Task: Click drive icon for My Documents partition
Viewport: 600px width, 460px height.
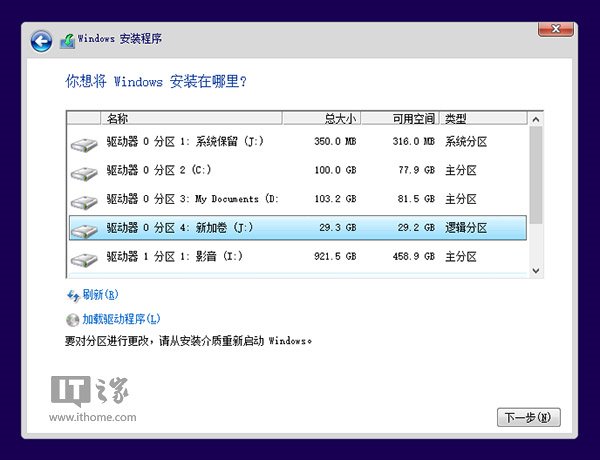Action: click(84, 202)
